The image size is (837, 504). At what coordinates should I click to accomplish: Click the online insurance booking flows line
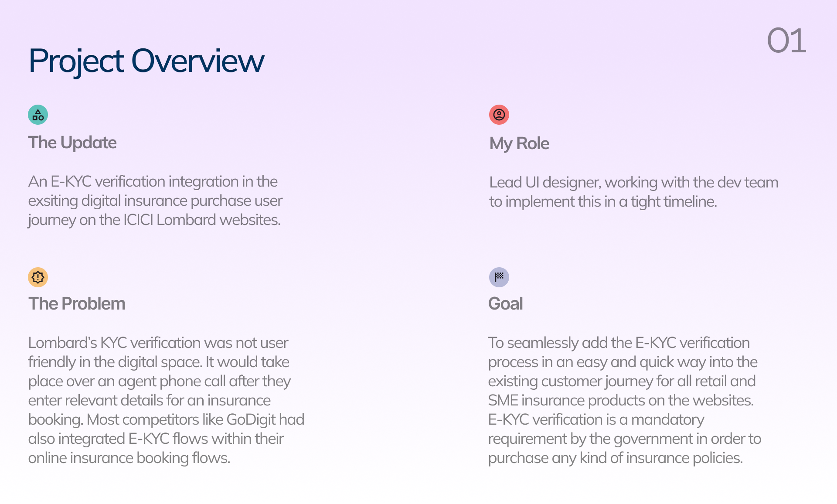[129, 458]
